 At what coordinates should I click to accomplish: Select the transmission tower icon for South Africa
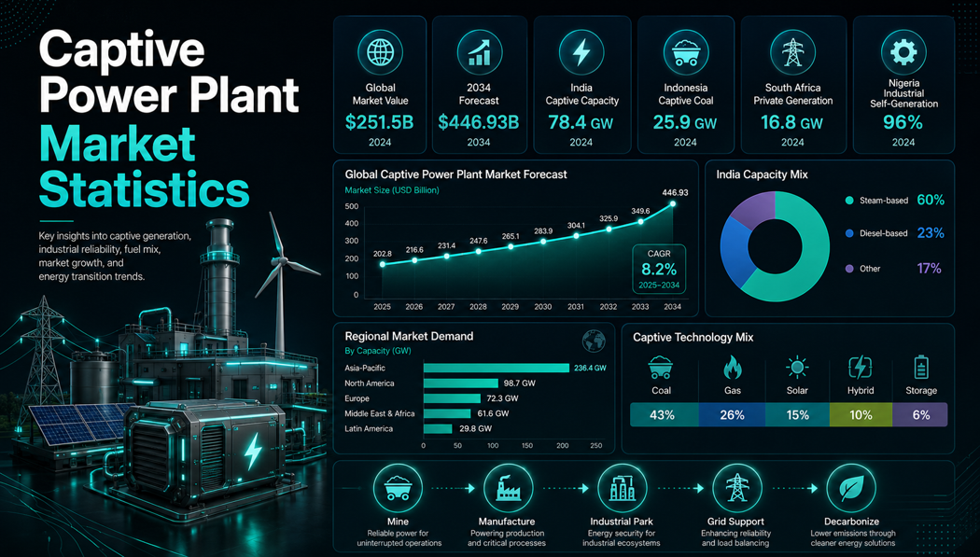tap(792, 52)
